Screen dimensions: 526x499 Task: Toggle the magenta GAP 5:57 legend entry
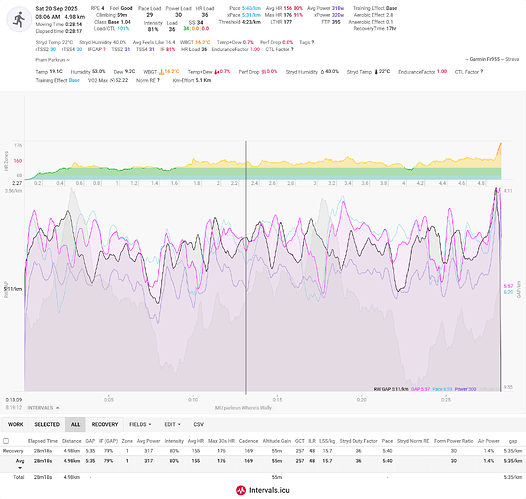pos(420,389)
